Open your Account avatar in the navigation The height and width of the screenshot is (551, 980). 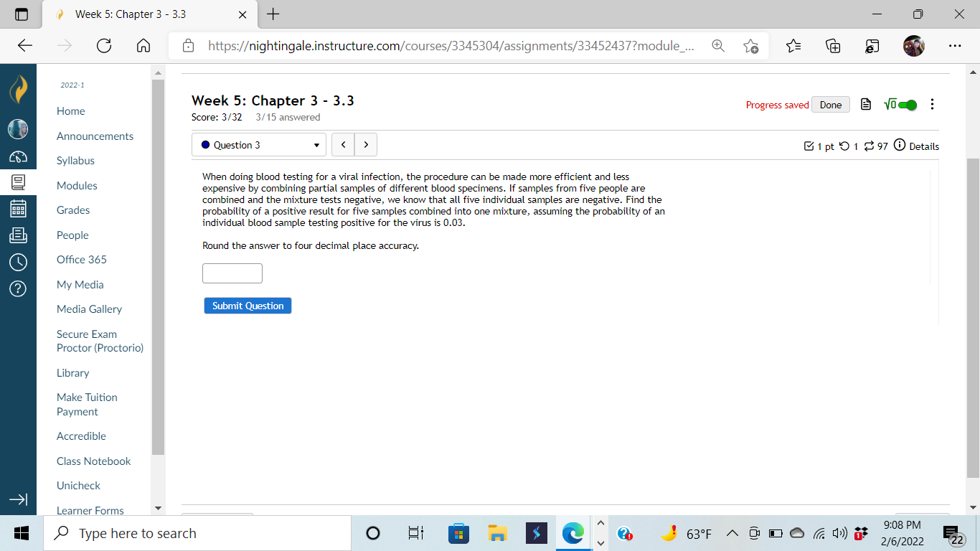[x=18, y=129]
